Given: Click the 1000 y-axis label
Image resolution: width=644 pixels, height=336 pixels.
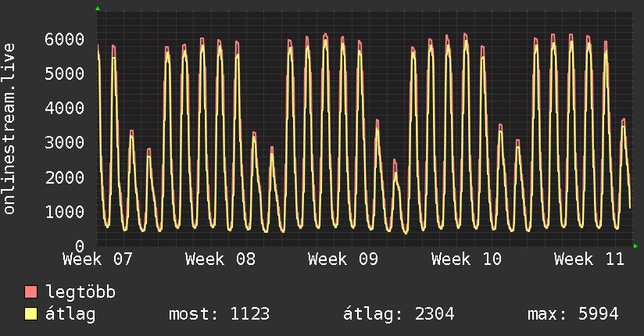Looking at the screenshot, I should coord(64,212).
